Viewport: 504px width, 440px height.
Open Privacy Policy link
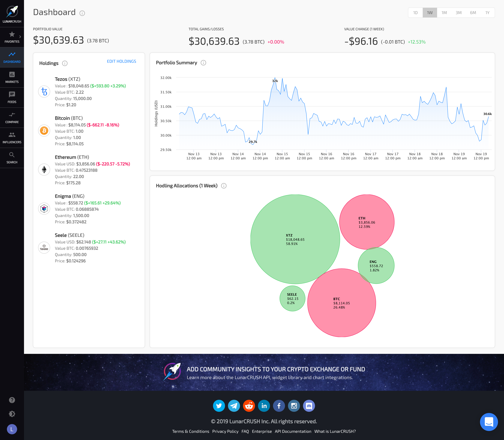(225, 431)
